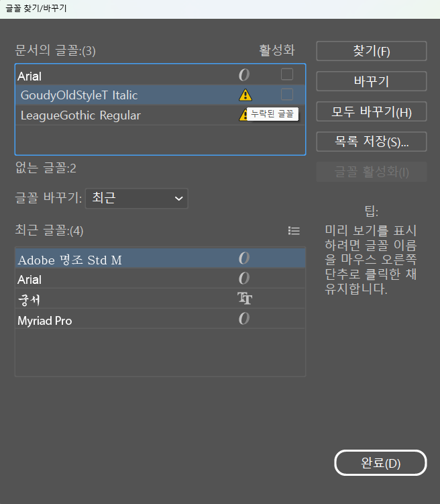Choose 궁서 in the recent fonts list

[160, 298]
